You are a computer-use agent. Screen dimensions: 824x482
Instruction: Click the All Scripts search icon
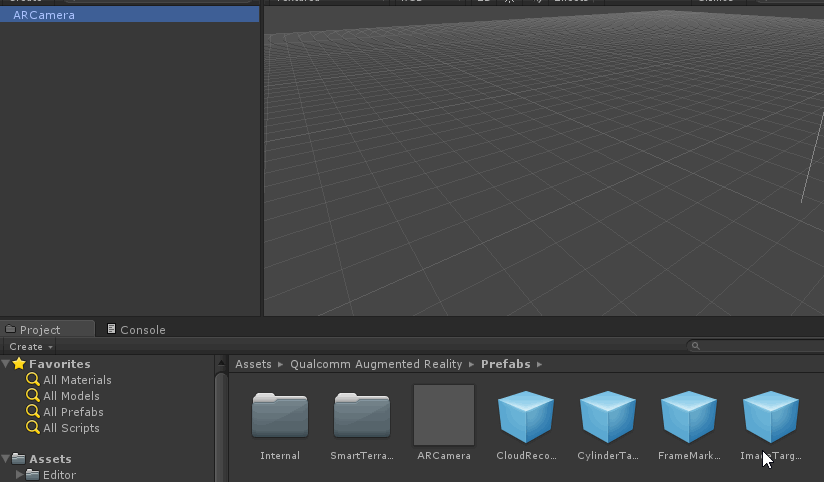[x=33, y=427]
